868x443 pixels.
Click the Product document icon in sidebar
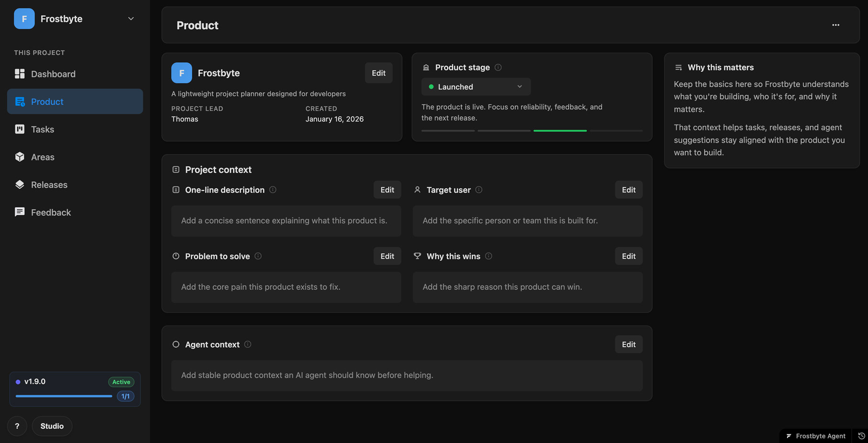point(20,102)
